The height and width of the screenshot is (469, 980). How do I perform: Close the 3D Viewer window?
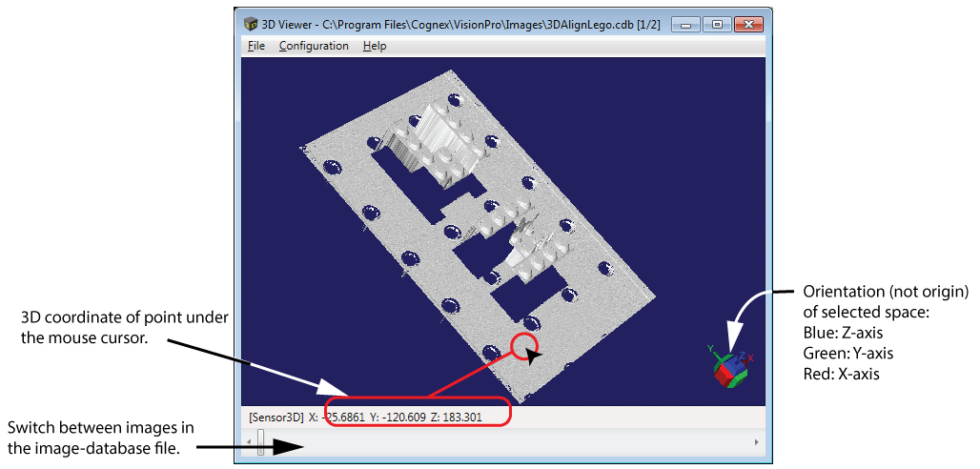pyautogui.click(x=746, y=25)
